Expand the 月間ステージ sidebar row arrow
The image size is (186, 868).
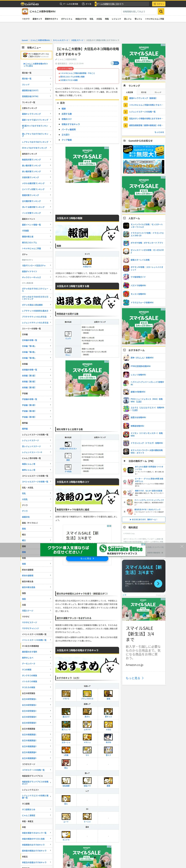[51, 610]
